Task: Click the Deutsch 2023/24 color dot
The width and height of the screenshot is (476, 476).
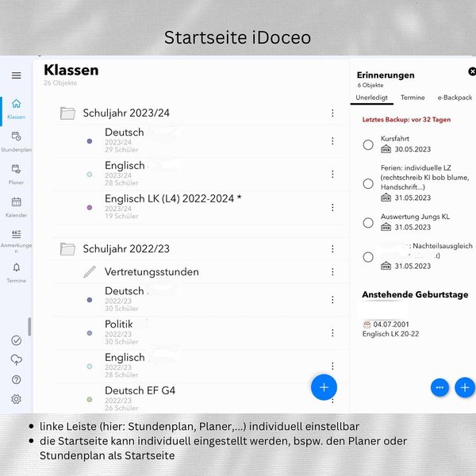Action: click(x=90, y=141)
